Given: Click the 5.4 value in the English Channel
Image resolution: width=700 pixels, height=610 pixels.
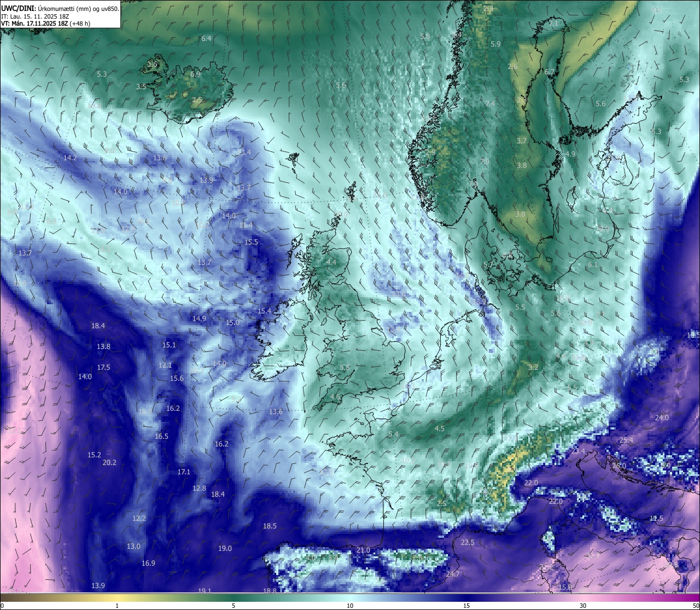Looking at the screenshot, I should [x=393, y=434].
